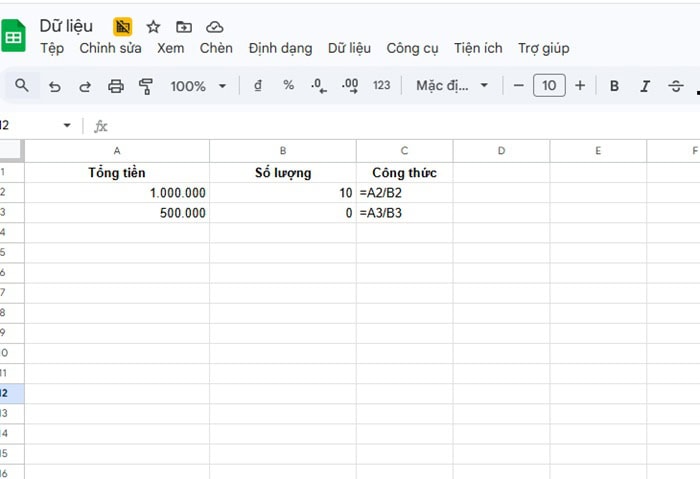
Task: Open the search magnifier in toolbar
Action: pyautogui.click(x=22, y=86)
